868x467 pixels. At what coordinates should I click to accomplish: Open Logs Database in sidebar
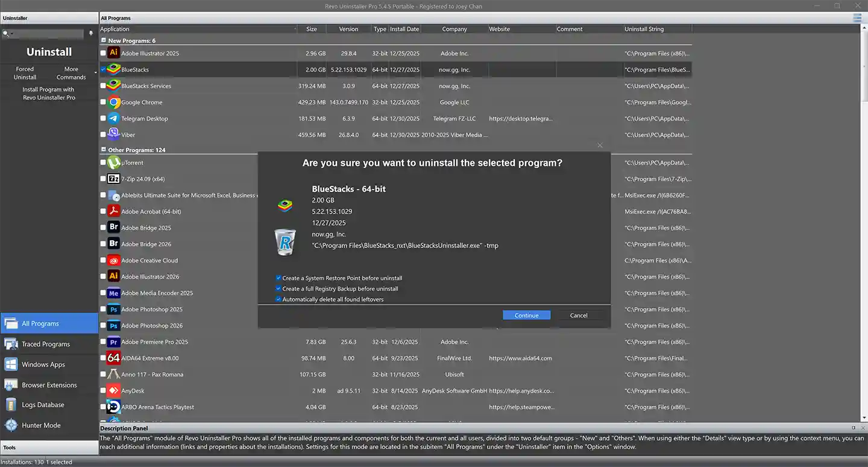(x=43, y=405)
